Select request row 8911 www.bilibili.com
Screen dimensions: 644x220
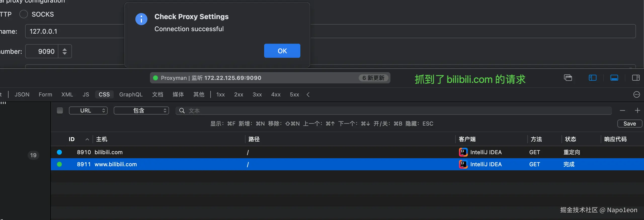pos(347,164)
